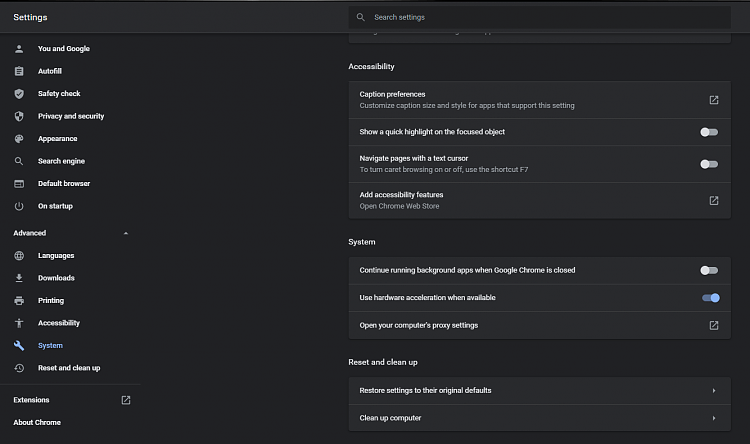Click the Printing printer icon

point(18,301)
